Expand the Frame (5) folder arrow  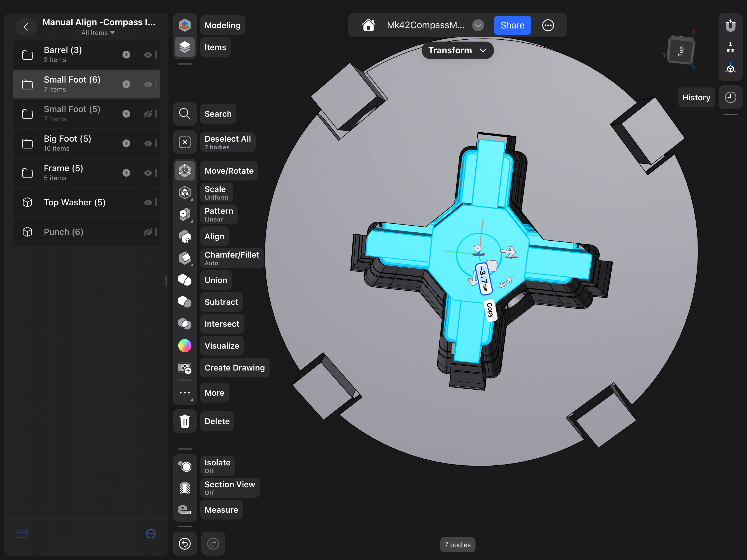click(126, 173)
